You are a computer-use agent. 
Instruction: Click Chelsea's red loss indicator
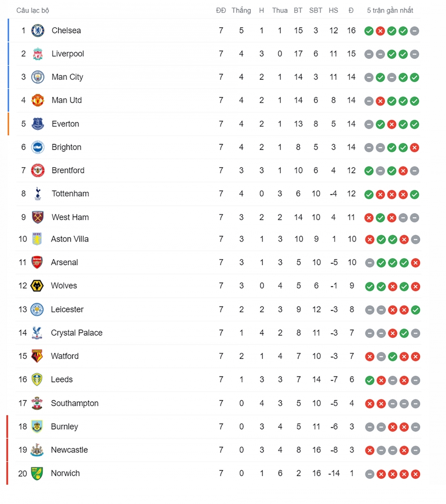pyautogui.click(x=380, y=31)
